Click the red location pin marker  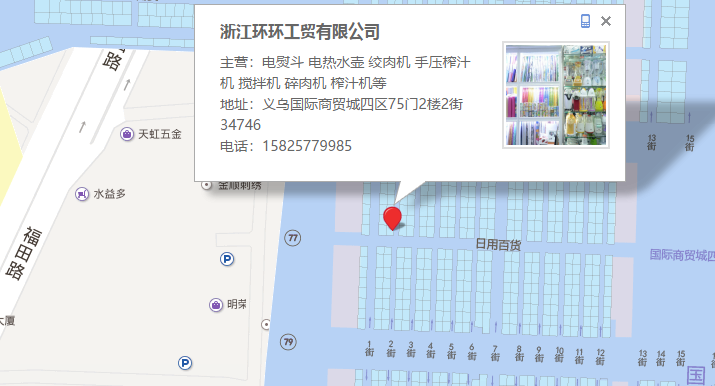coord(392,218)
